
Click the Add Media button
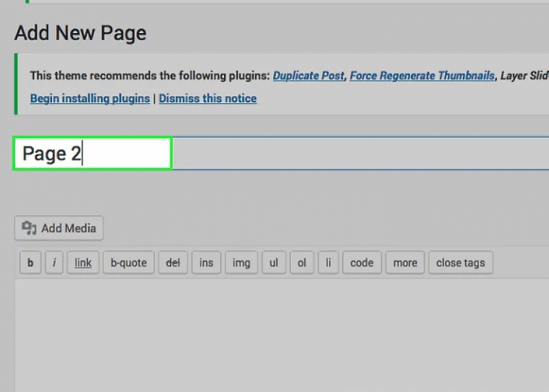pos(59,229)
